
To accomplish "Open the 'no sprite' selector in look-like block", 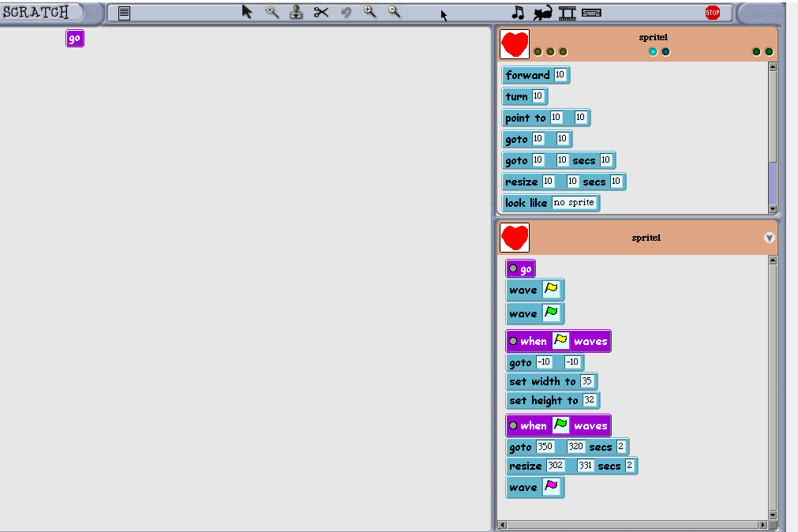I will point(575,203).
